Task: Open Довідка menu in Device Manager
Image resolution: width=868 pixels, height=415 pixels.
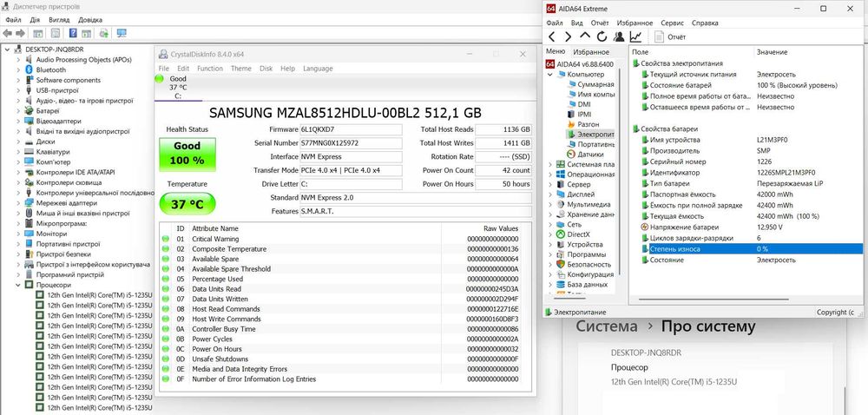Action: [90, 19]
